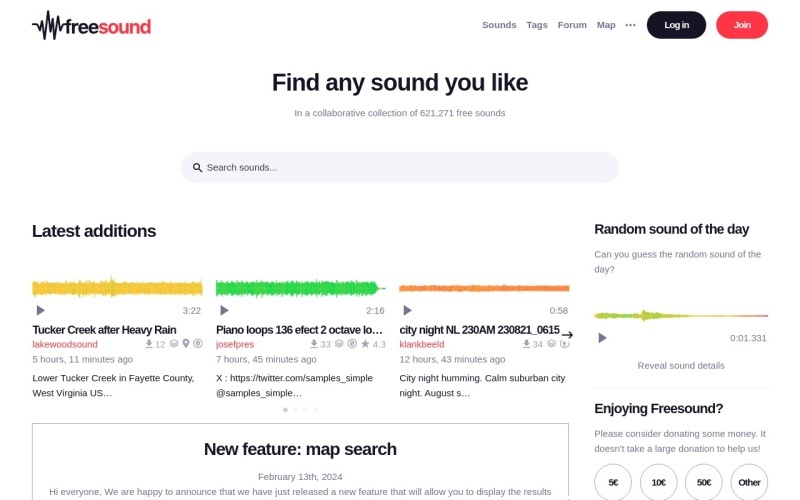Play the Piano loops 136 sound
The image size is (800, 500).
tap(224, 310)
